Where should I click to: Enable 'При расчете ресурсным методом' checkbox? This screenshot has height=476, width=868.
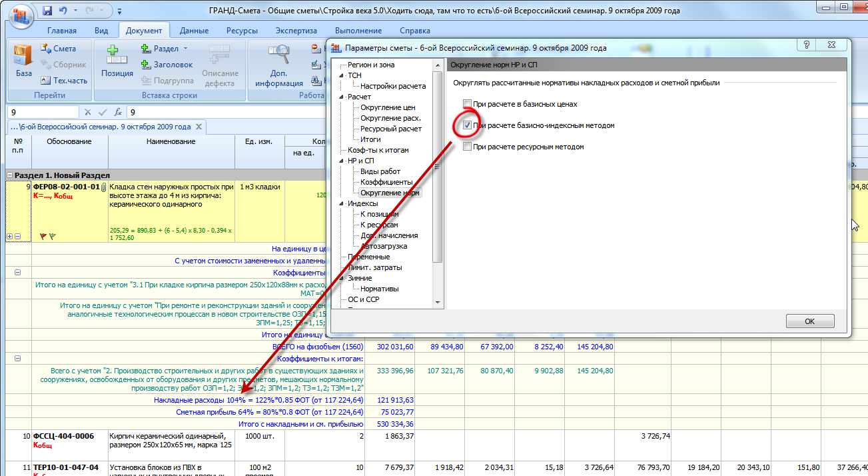468,147
